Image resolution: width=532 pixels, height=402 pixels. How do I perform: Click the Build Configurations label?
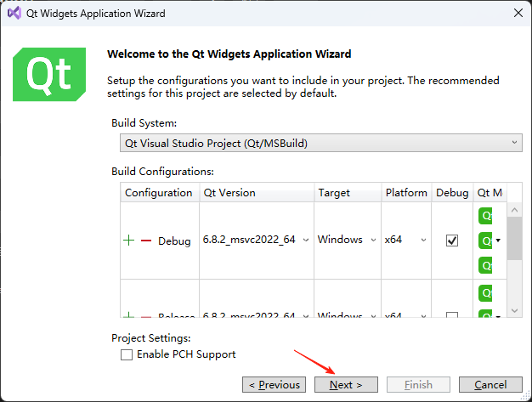click(x=163, y=172)
